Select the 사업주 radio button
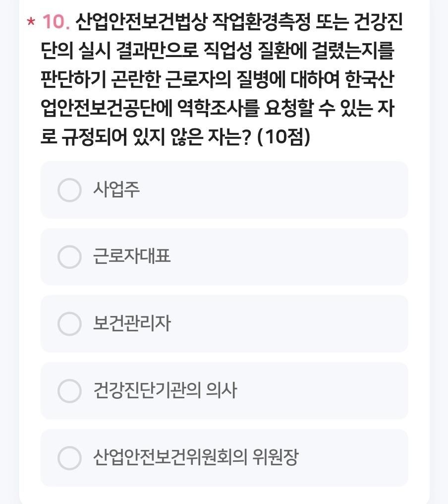 coord(69,190)
